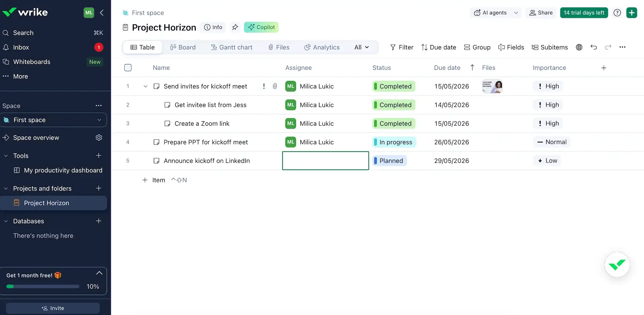
Task: Add a new tool with plus icon
Action: 99,156
